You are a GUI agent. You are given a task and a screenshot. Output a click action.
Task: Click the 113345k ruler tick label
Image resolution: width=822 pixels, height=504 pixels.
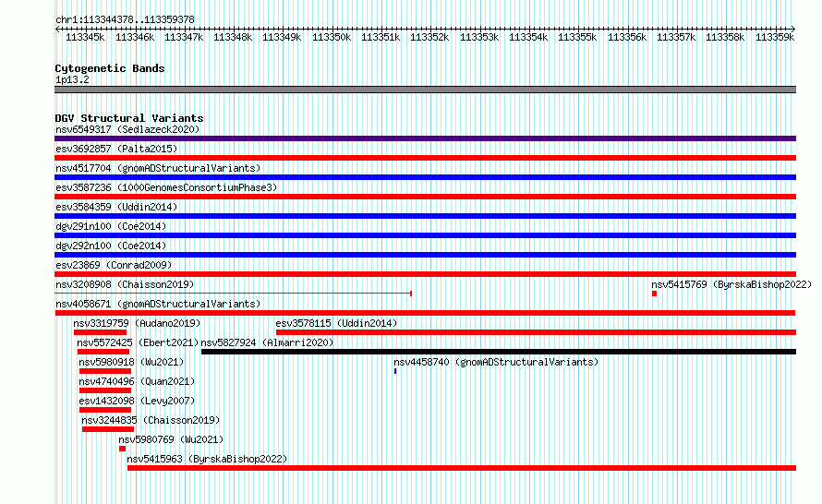[85, 38]
